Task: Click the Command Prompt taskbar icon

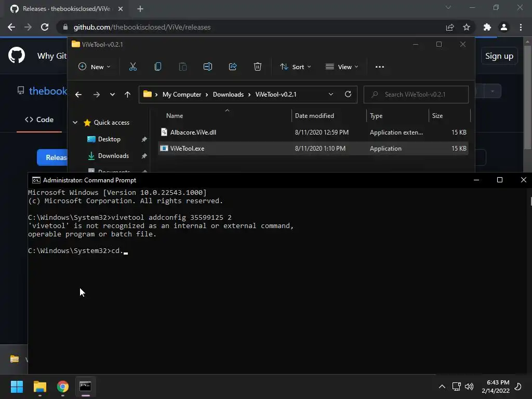Action: coord(85,387)
